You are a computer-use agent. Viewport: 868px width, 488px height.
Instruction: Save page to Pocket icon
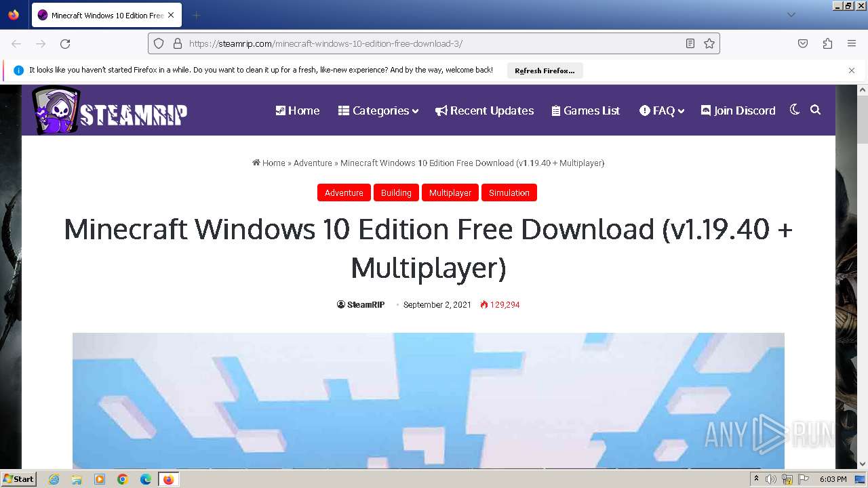click(803, 43)
